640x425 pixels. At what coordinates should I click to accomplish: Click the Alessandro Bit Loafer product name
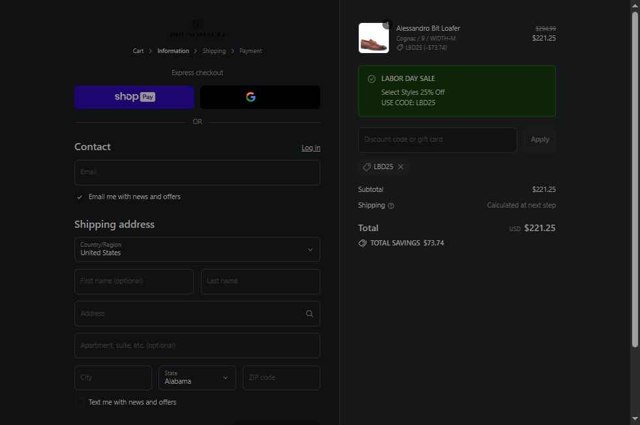coord(428,28)
